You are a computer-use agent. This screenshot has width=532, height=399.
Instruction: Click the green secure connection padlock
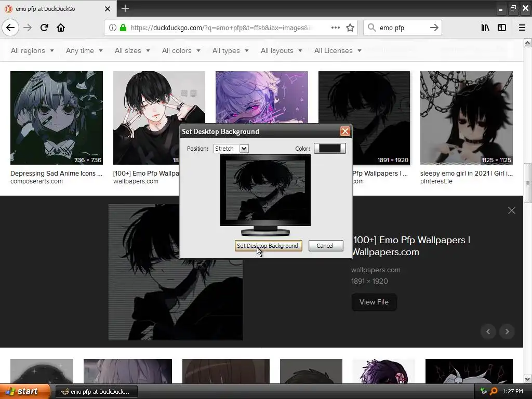click(123, 28)
